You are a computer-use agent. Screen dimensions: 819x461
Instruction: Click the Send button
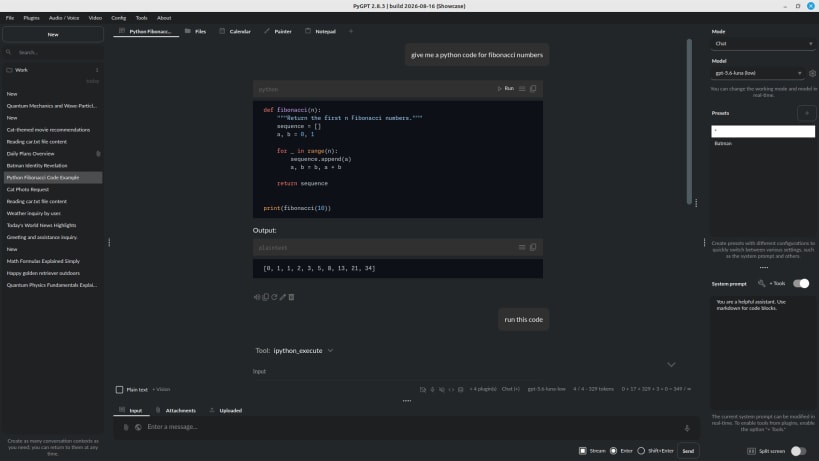tap(688, 451)
